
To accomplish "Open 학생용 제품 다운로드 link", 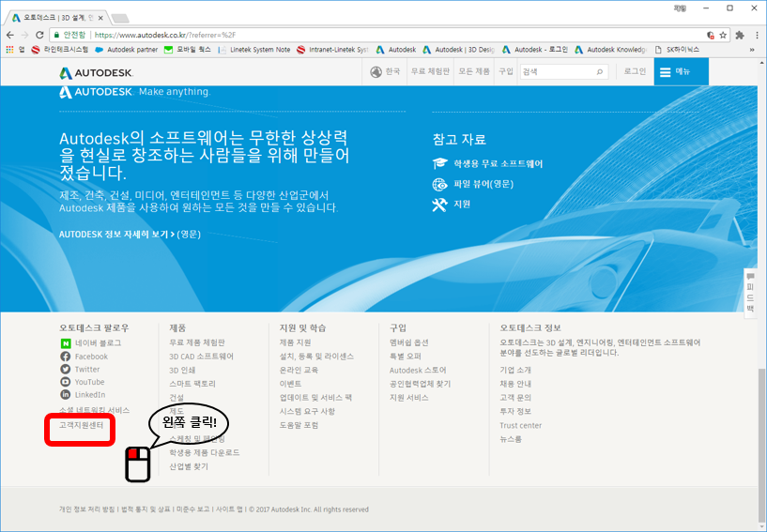I will [205, 453].
